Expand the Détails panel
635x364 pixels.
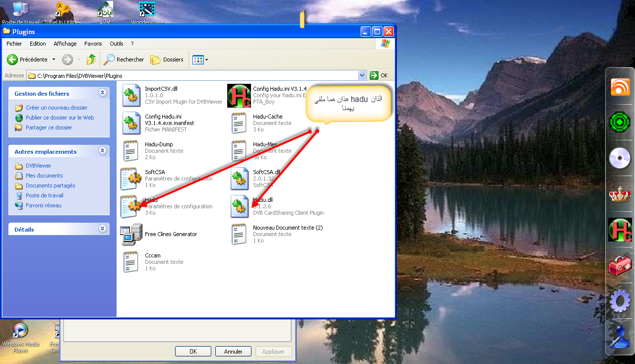[102, 229]
